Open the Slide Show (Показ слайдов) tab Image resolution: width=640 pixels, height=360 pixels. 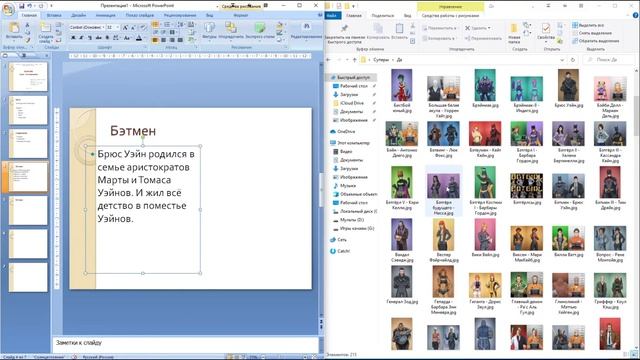click(x=140, y=15)
